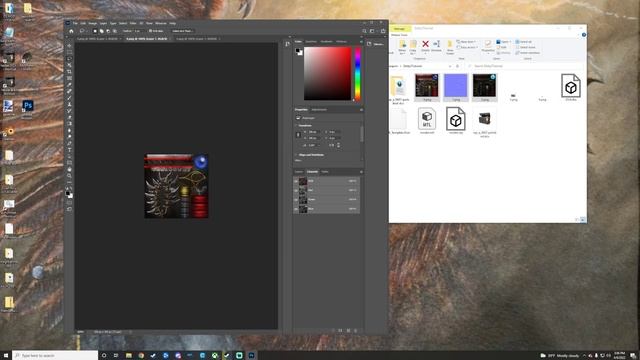
Task: Hide the Blue channel eye icon
Action: click(296, 209)
